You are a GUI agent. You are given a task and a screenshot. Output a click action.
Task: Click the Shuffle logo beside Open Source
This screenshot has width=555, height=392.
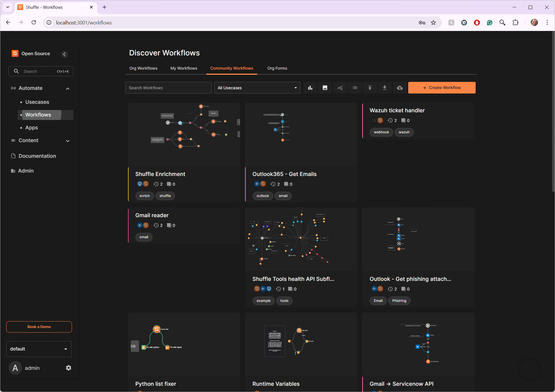point(15,53)
